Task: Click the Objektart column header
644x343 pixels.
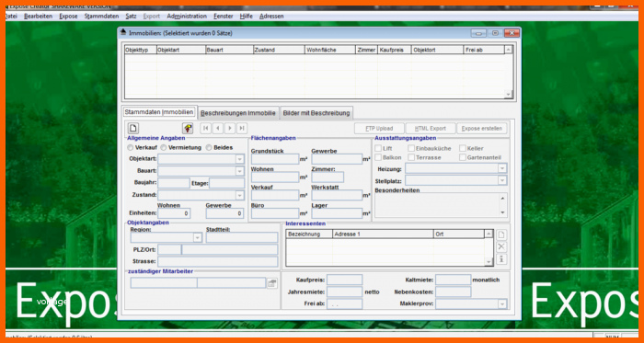Action: [180, 50]
